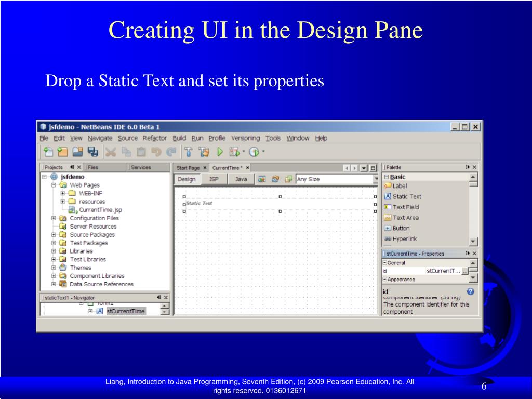Click the New Project toolbar icon
Viewport: 532px width, 399px height.
pos(62,152)
